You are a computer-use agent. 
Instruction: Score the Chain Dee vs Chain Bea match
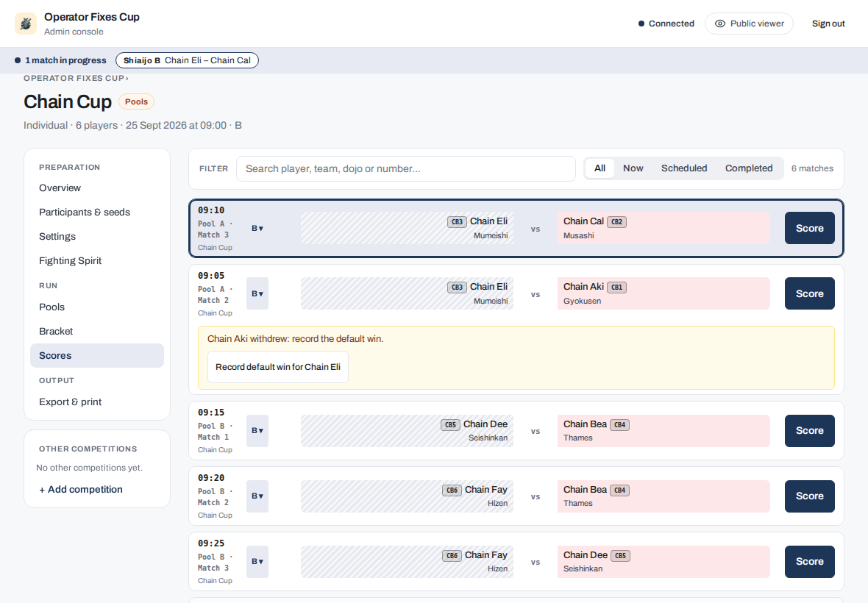tap(809, 430)
